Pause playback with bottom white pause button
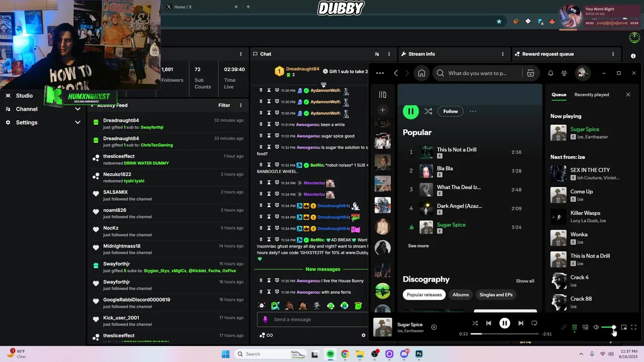This screenshot has height=362, width=644. point(505,323)
